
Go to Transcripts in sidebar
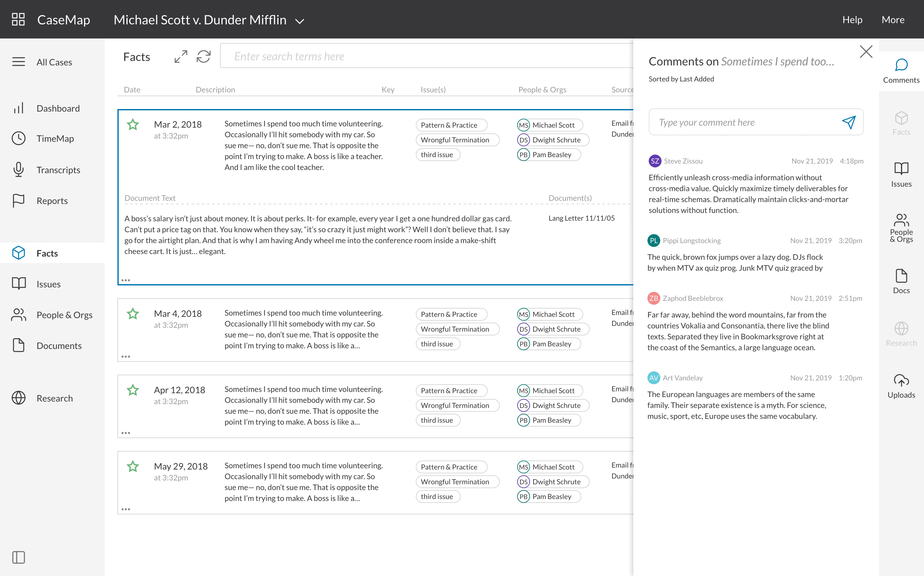(x=58, y=170)
